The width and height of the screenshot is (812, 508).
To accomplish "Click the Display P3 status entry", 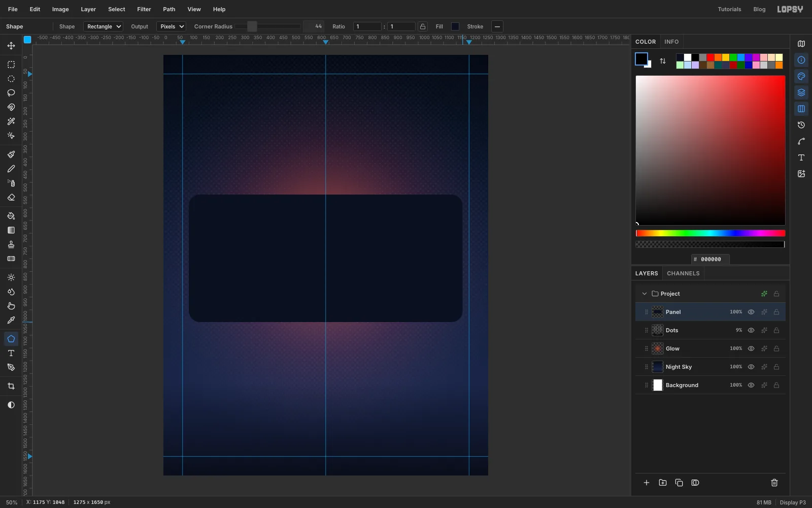I will [793, 502].
